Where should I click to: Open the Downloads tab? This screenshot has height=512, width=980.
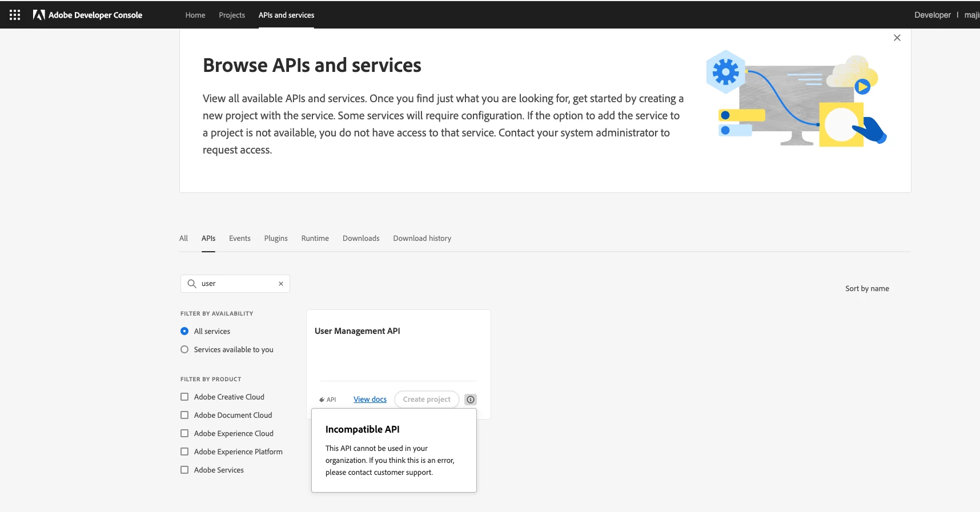tap(361, 239)
